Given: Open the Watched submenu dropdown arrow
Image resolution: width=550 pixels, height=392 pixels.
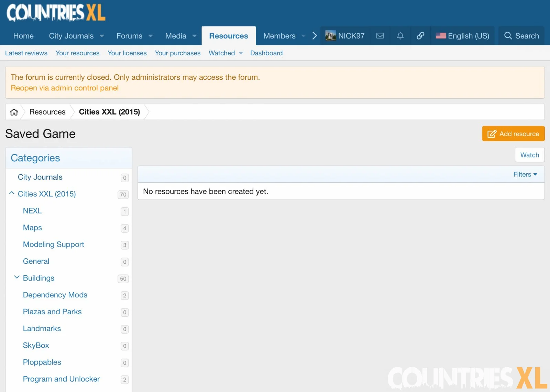Looking at the screenshot, I should (x=241, y=53).
